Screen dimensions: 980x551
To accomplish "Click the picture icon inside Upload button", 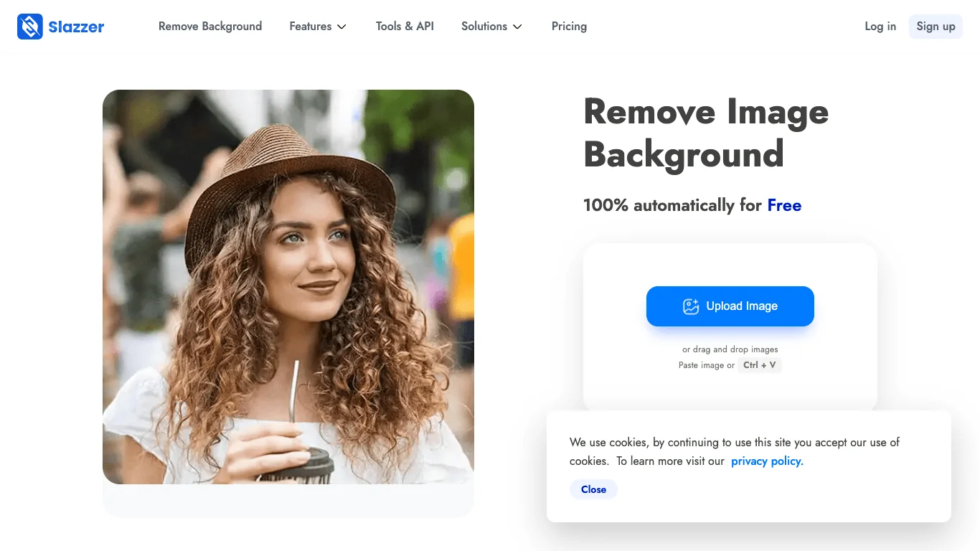I will pos(691,306).
